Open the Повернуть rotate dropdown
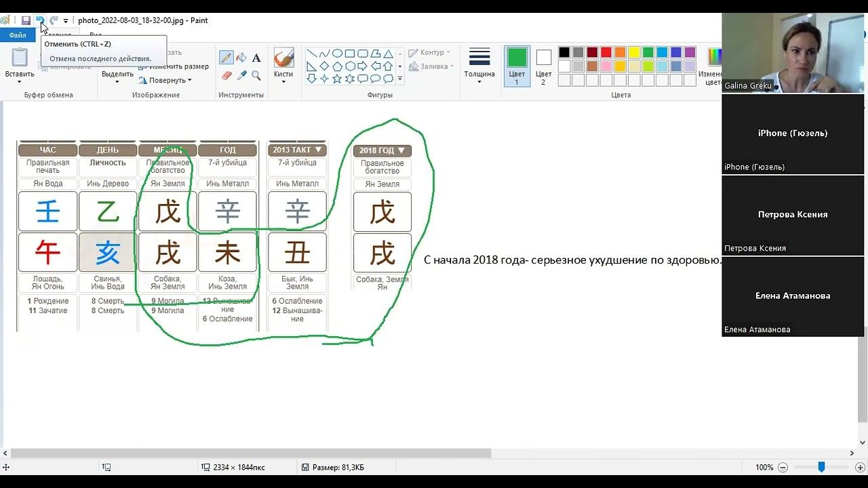The image size is (868, 488). (x=165, y=80)
